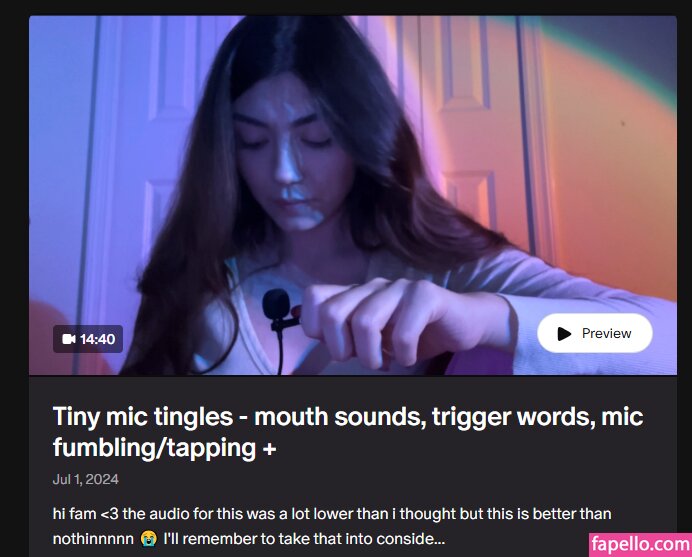The image size is (692, 557).
Task: Open the fapello.com watermark link
Action: tap(640, 545)
